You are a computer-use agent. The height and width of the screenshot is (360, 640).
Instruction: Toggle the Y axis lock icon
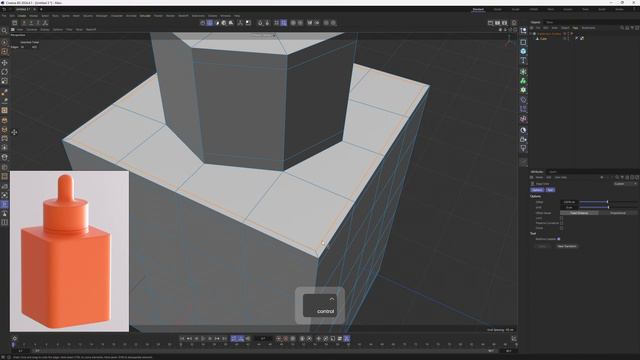click(31, 23)
